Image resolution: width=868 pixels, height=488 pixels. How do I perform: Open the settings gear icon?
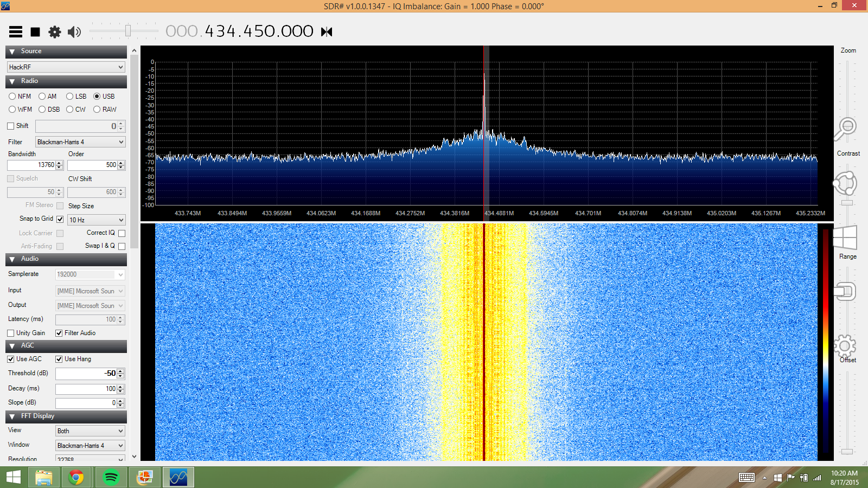pos(55,32)
